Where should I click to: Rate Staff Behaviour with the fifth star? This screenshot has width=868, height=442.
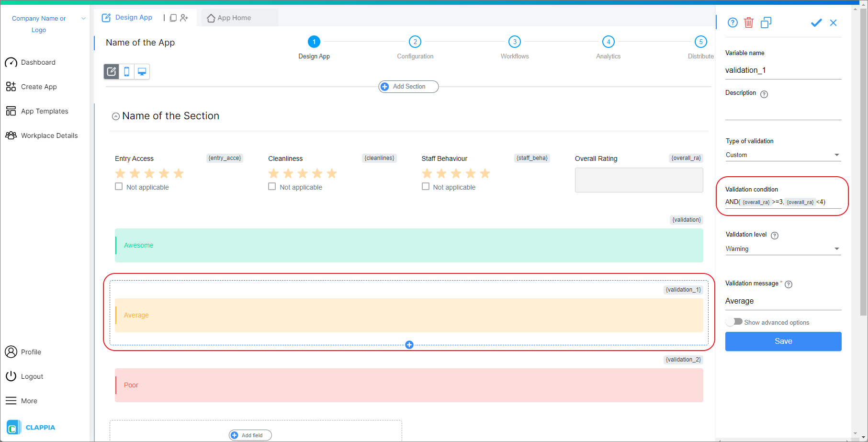pos(485,173)
